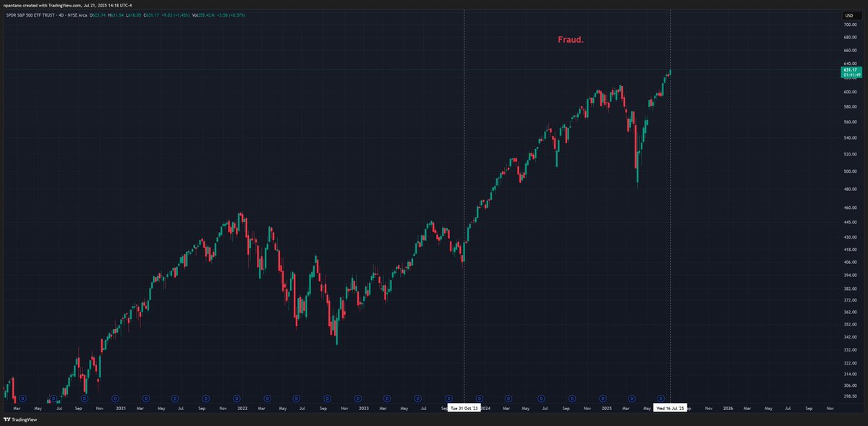
Task: Open the USD currency selector on price axis
Action: [x=851, y=14]
